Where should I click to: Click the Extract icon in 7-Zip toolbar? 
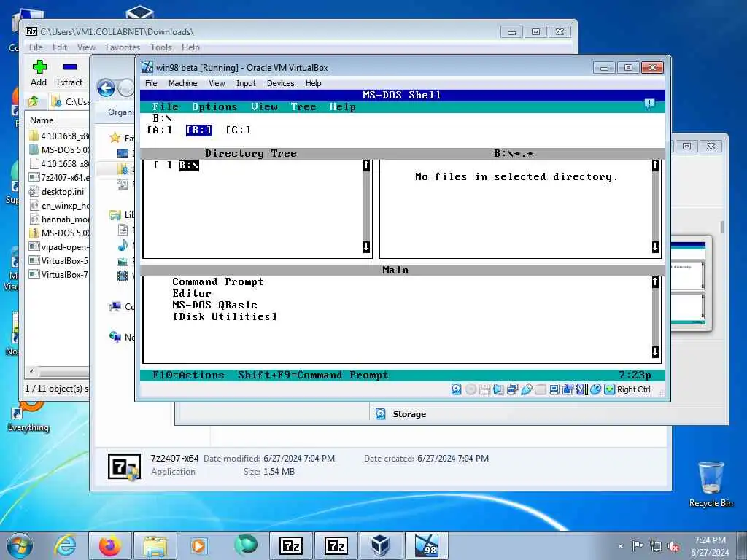70,66
